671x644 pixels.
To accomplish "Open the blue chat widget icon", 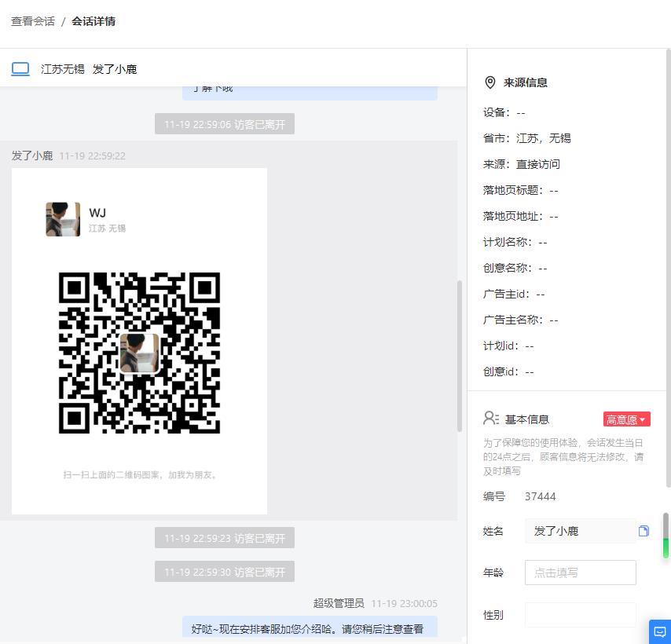I will [660, 631].
